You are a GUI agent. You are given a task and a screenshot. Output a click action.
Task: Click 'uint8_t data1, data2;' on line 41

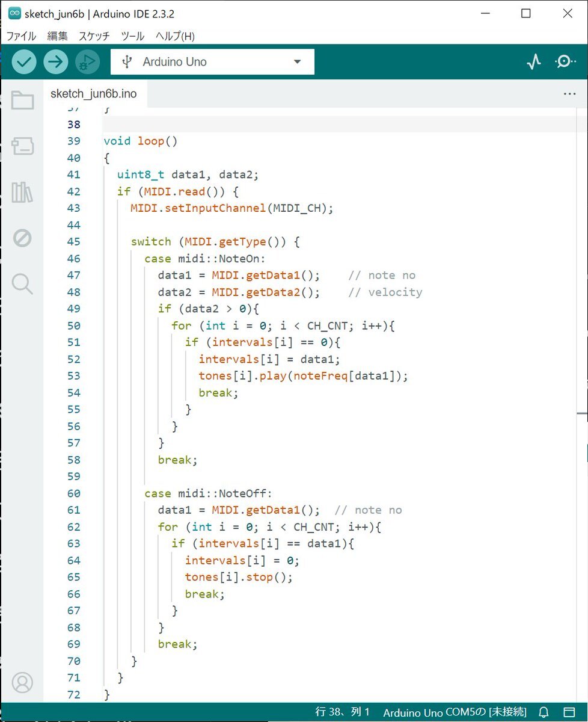coord(188,174)
